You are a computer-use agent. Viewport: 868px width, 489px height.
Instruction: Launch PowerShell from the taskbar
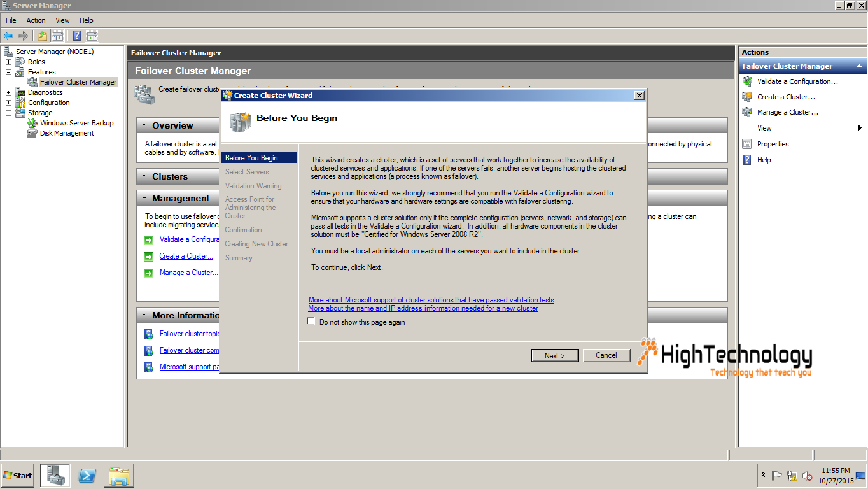click(x=87, y=476)
